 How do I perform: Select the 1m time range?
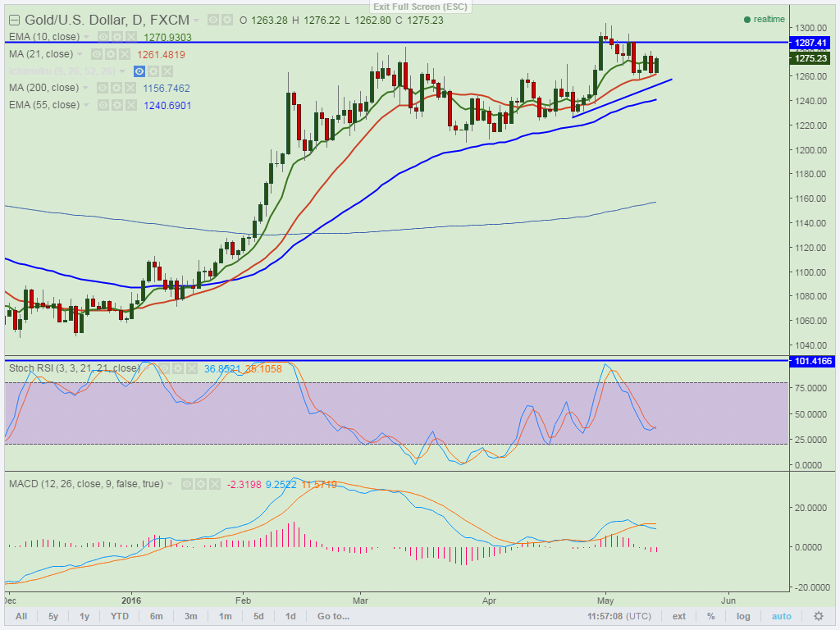(225, 616)
